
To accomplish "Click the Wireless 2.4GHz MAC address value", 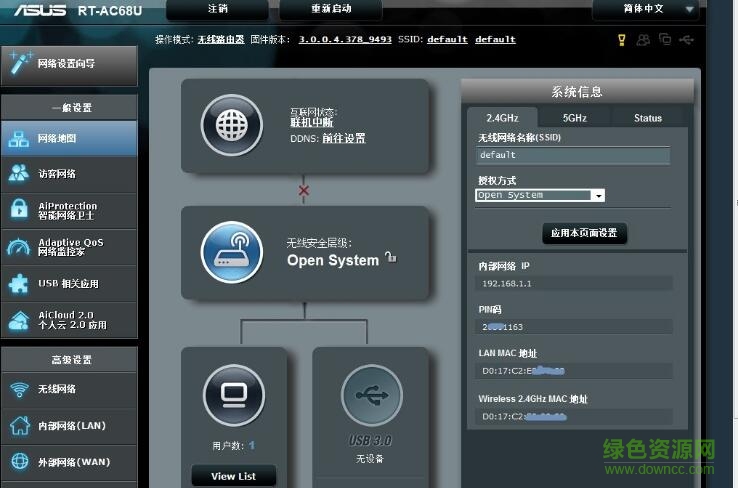I will click(575, 416).
